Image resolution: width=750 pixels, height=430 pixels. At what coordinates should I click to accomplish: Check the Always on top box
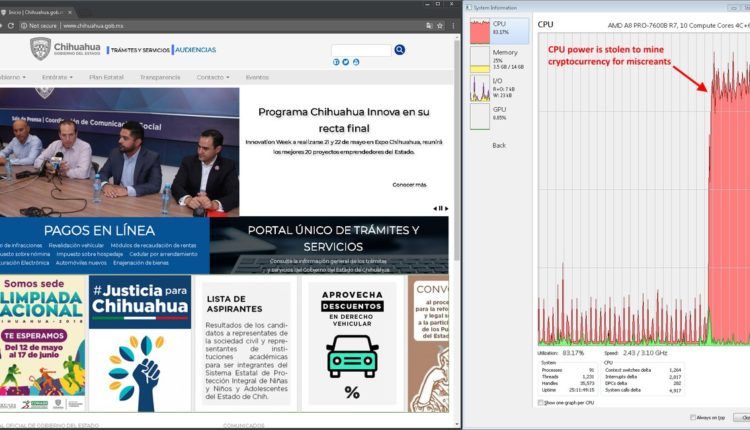(694, 417)
